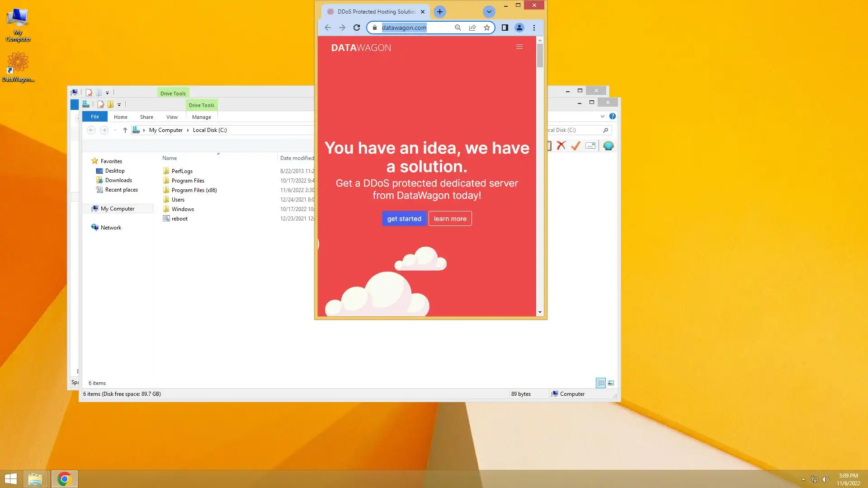This screenshot has width=868, height=488.
Task: Click the 'learn more' button
Action: [450, 219]
